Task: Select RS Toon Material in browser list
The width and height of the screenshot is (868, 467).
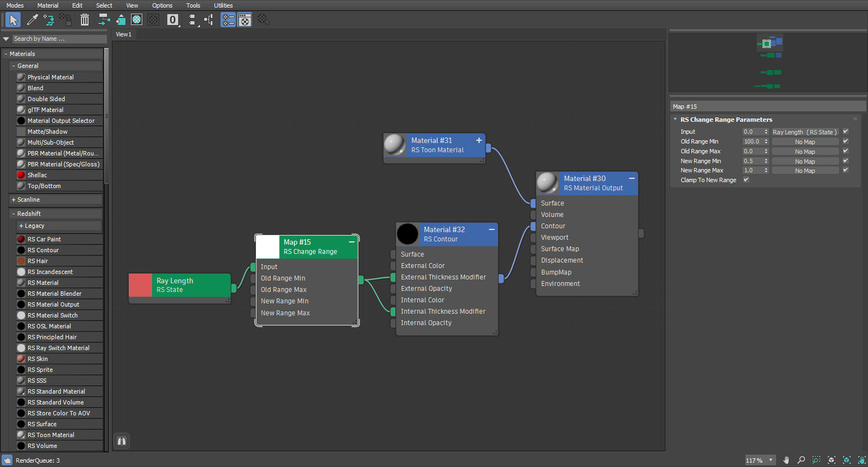Action: [x=59, y=435]
